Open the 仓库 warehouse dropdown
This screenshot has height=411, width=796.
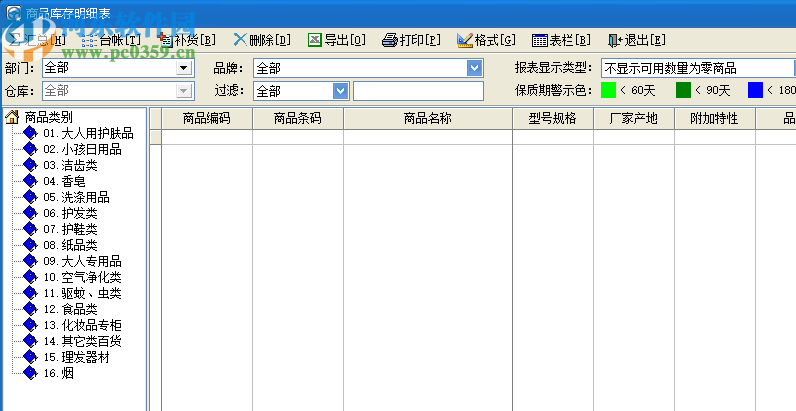pos(183,91)
